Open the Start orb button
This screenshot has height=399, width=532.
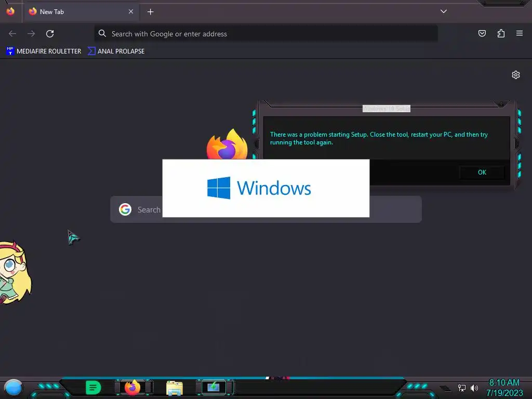[x=13, y=388]
